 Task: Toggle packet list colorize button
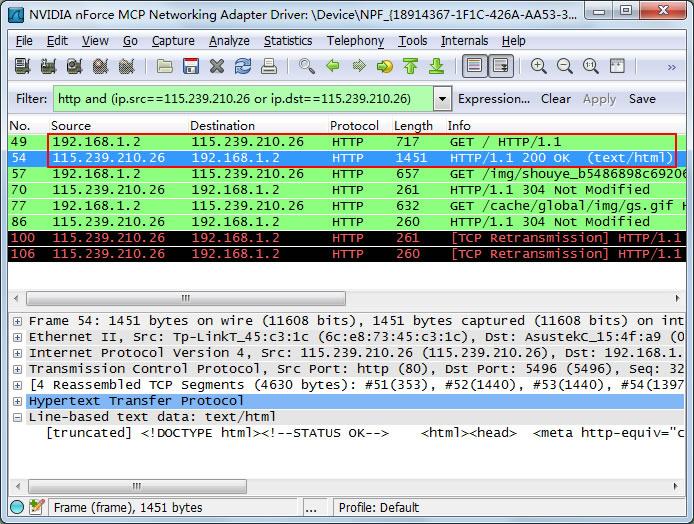click(474, 66)
